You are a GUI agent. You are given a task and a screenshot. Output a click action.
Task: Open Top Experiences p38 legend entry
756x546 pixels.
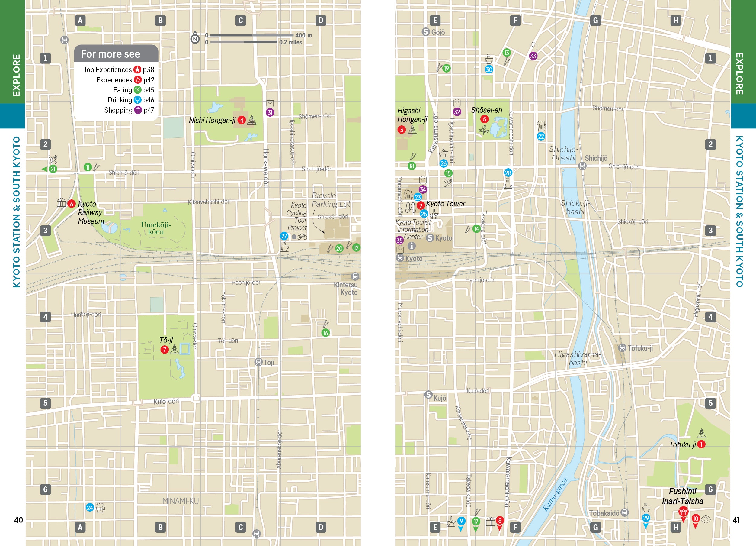pos(118,70)
